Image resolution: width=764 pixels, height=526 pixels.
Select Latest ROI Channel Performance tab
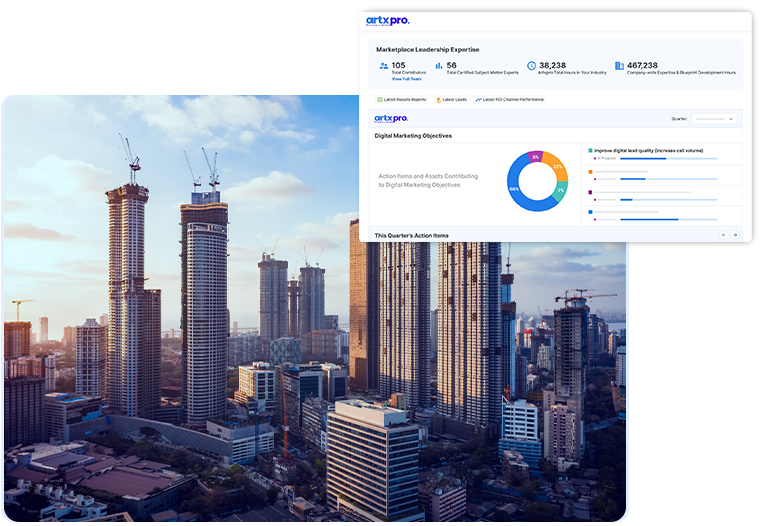(x=510, y=99)
